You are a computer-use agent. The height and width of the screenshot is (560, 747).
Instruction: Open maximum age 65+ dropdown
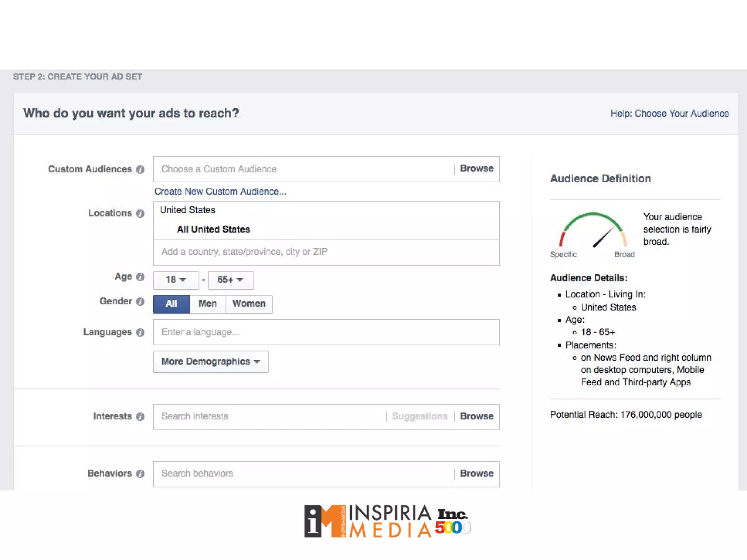[230, 280]
